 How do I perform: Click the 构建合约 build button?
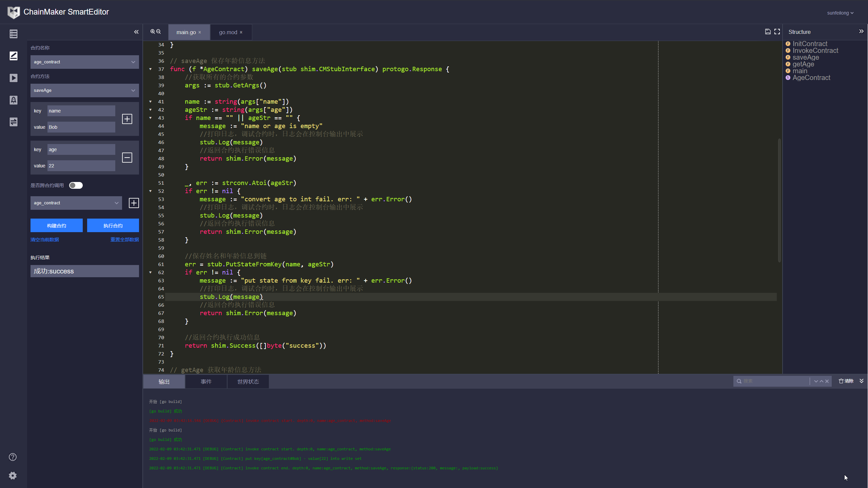coord(57,225)
